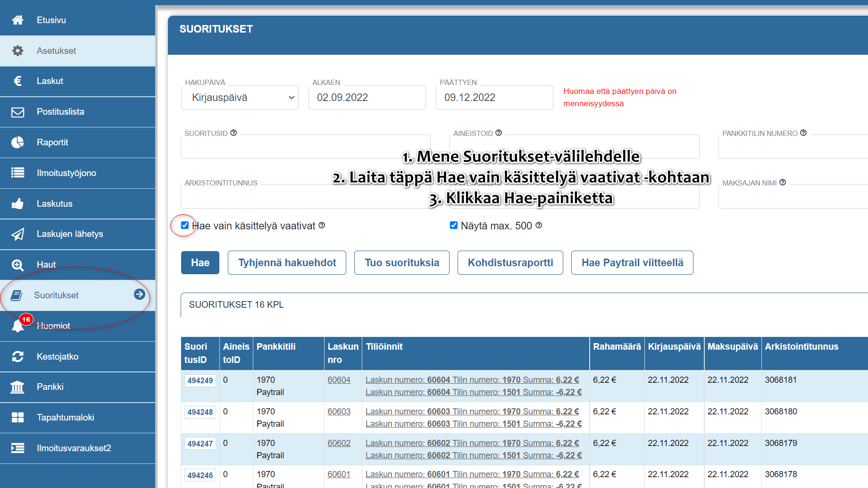Image resolution: width=868 pixels, height=488 pixels.
Task: Click the ARKISTOINTITUNNUS input field
Action: (x=305, y=196)
